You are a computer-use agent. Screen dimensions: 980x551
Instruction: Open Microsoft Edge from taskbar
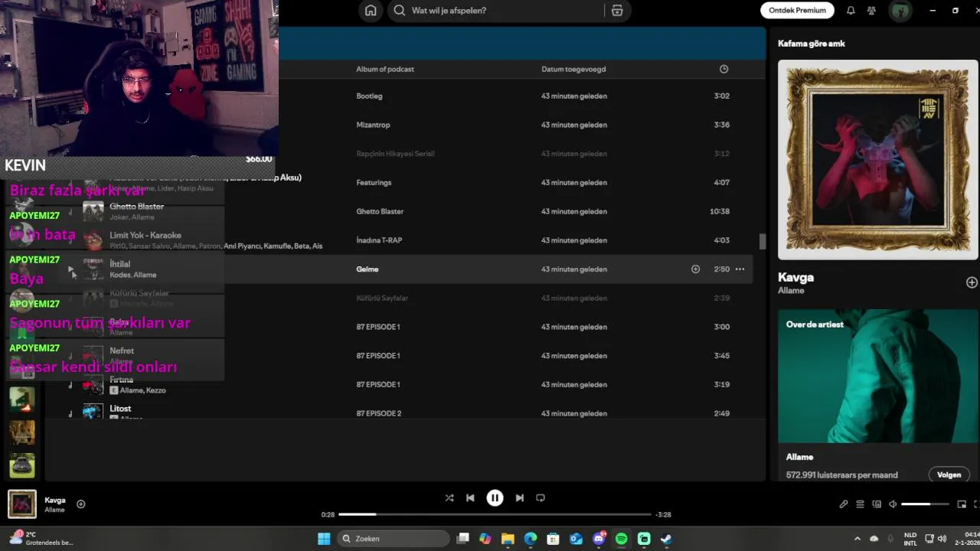click(531, 539)
